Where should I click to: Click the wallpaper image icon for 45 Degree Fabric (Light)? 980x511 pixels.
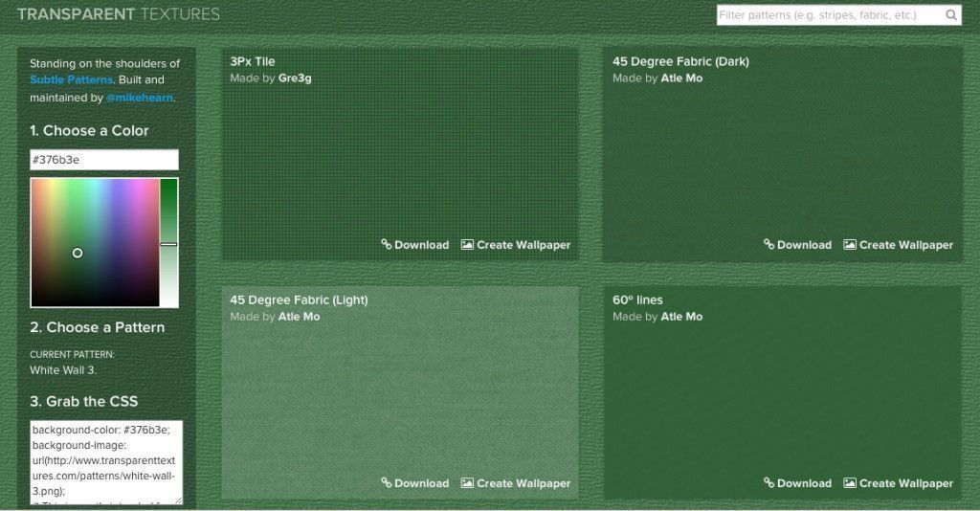[x=467, y=483]
